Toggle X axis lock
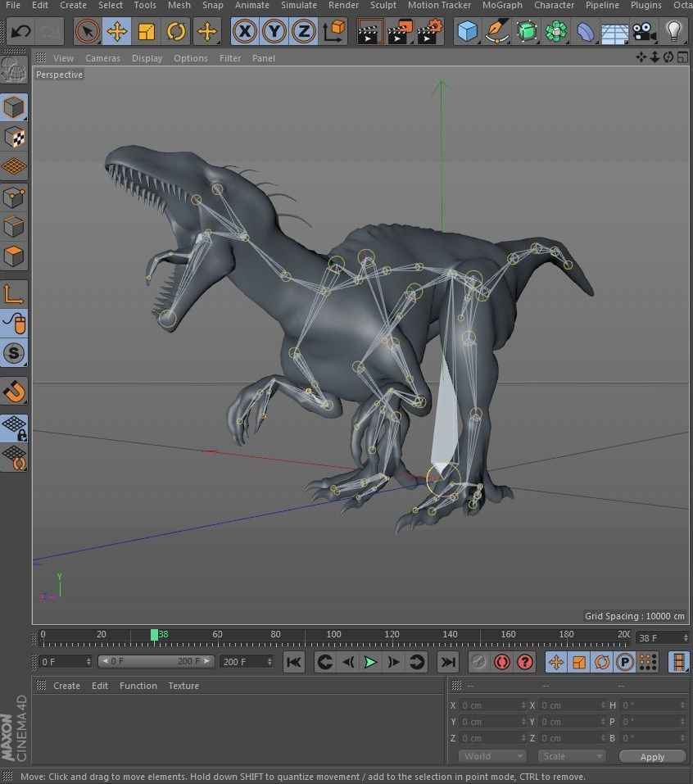 pos(244,31)
